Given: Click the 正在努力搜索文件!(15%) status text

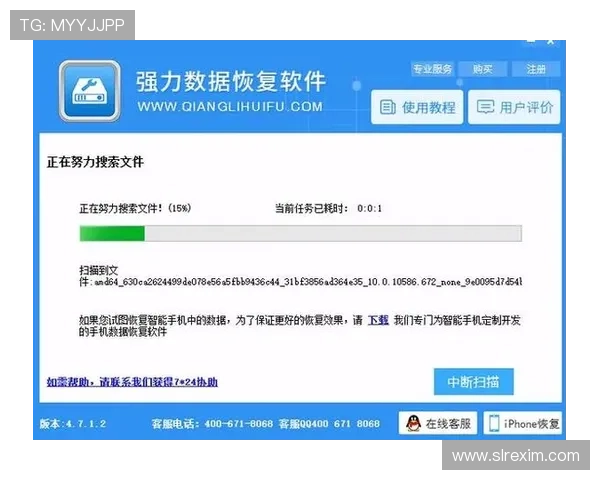Looking at the screenshot, I should pyautogui.click(x=135, y=209).
